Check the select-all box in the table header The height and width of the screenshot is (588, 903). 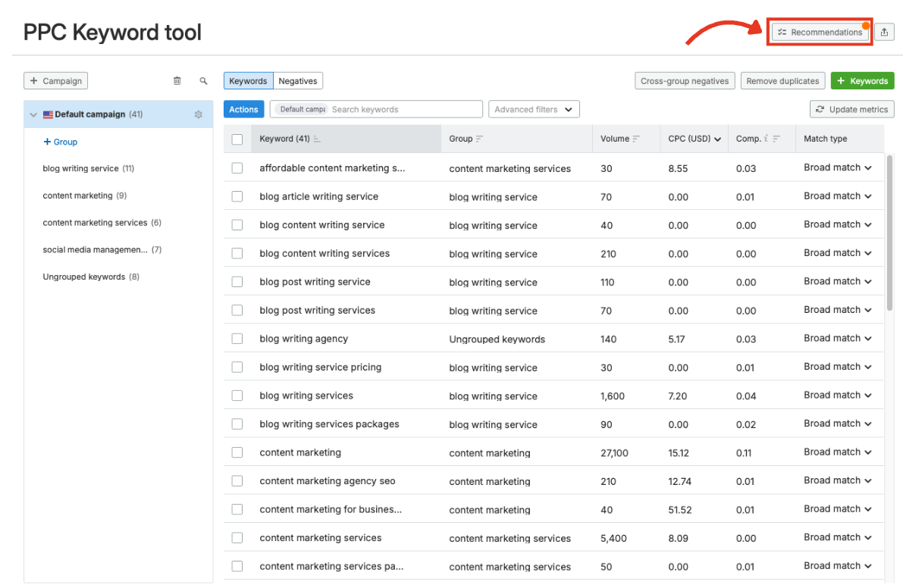tap(237, 139)
